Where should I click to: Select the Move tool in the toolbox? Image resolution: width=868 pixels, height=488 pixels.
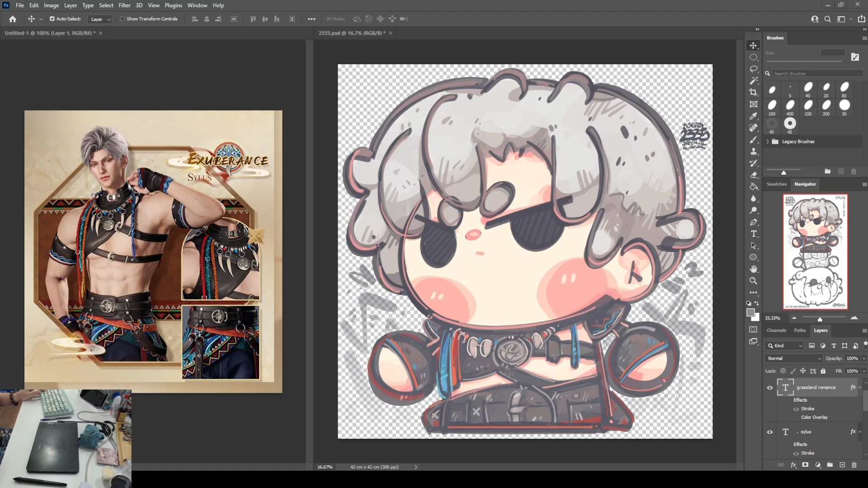pyautogui.click(x=753, y=46)
